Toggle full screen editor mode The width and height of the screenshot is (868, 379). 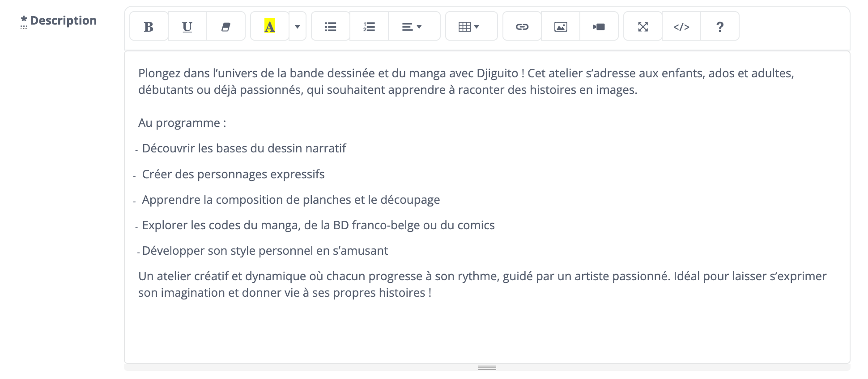pyautogui.click(x=643, y=26)
